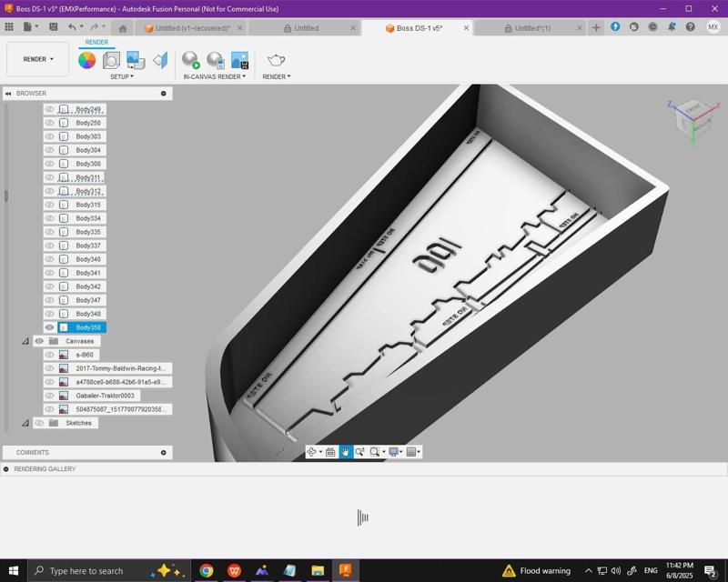Open Job Status clock icon

pyautogui.click(x=652, y=27)
